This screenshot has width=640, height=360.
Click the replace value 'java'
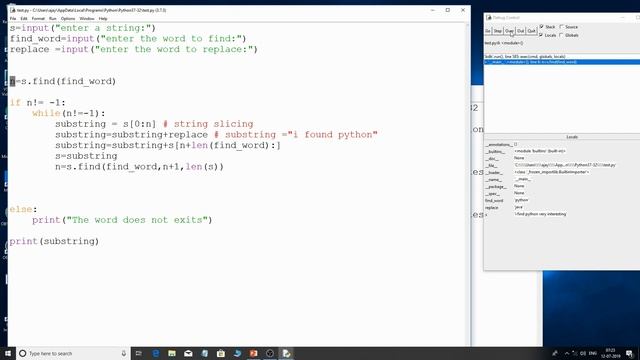518,207
